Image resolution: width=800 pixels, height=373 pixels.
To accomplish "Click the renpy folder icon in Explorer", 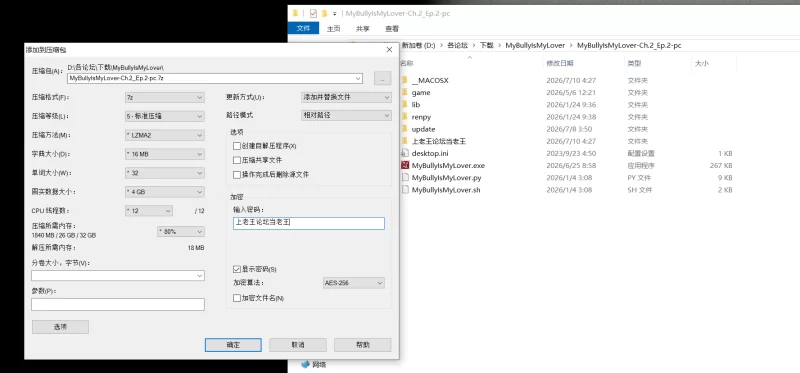I will pos(405,117).
